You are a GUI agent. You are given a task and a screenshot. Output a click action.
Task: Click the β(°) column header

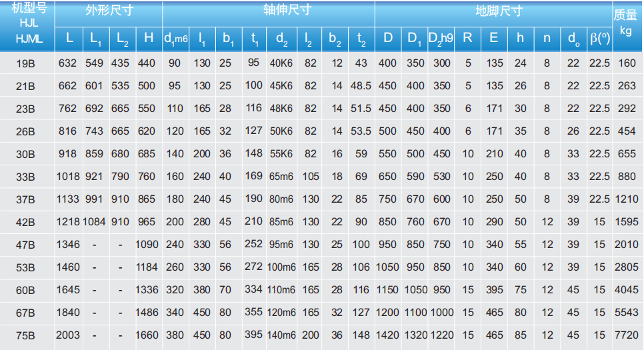599,38
